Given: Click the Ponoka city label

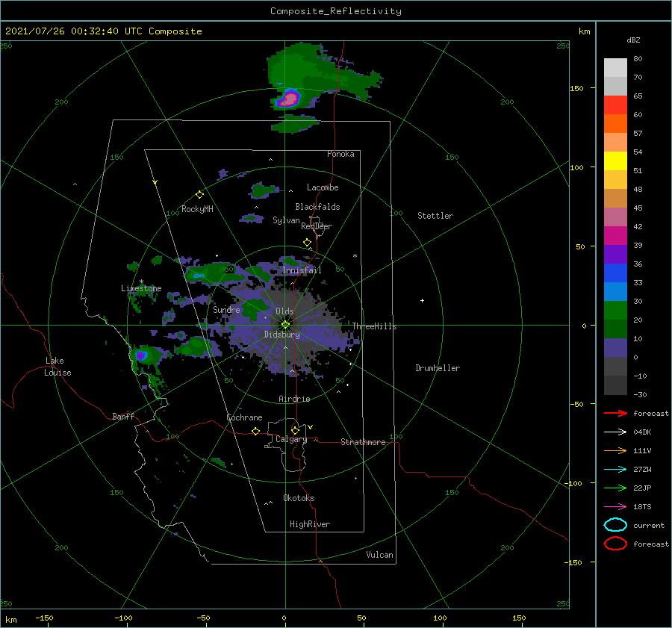Looking at the screenshot, I should point(340,154).
